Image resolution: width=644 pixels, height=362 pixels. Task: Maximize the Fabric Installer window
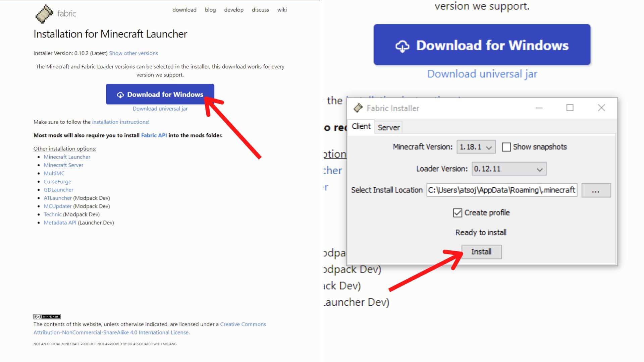(x=570, y=108)
